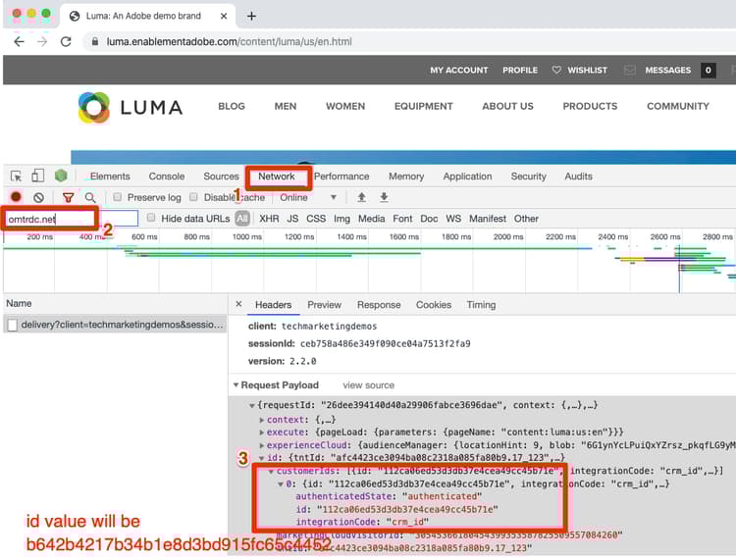
Task: Switch to the Sources tab
Action: click(x=221, y=177)
